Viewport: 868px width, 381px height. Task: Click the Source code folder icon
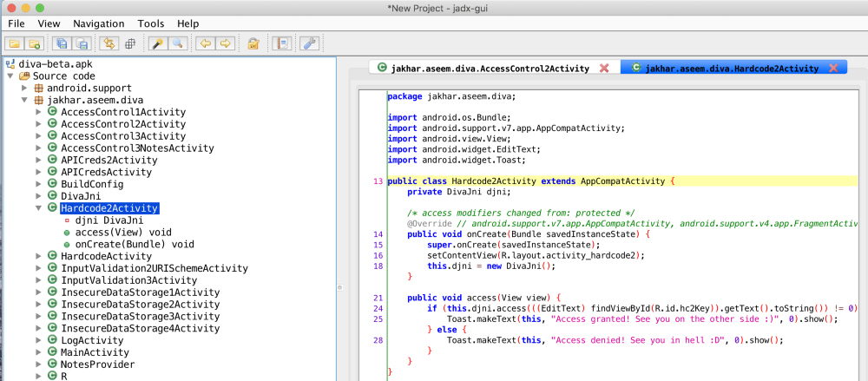(24, 76)
